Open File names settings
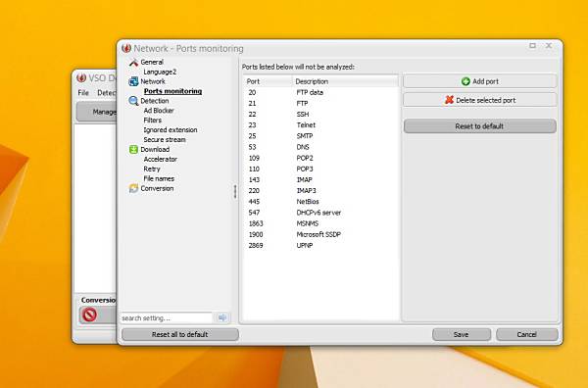588x388 pixels. pyautogui.click(x=159, y=179)
